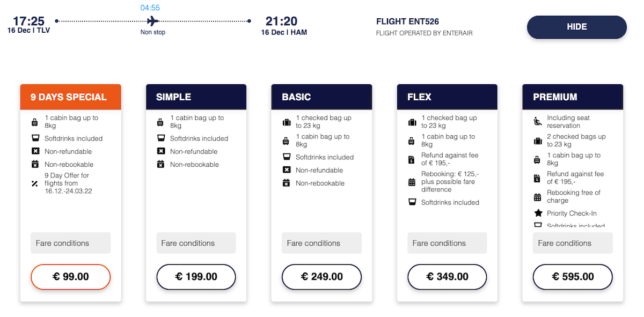Click percent offer icon in 9 Days Special
This screenshot has height=317, width=644.
point(35,183)
